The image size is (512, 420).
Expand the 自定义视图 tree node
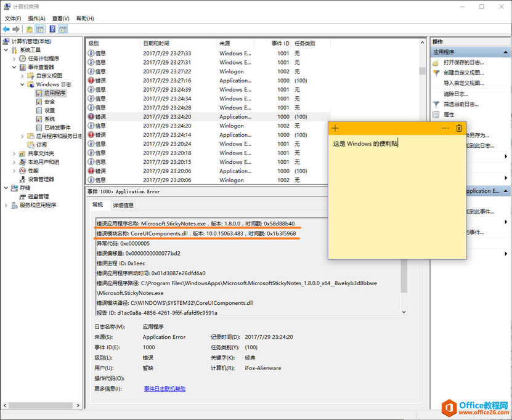coord(23,76)
